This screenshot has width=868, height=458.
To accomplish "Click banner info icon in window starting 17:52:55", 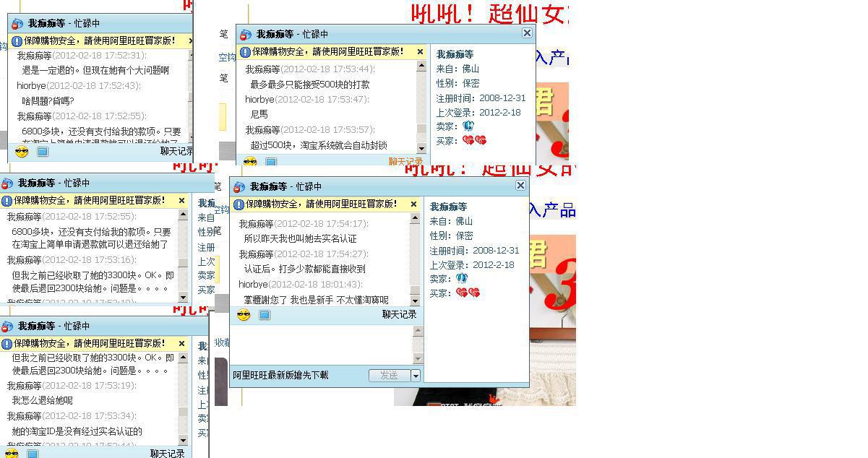I will [x=7, y=202].
